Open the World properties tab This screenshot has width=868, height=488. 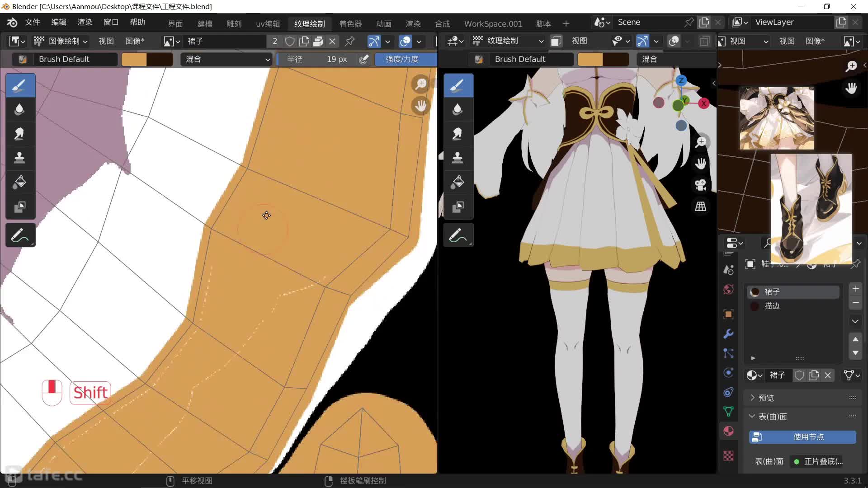click(728, 289)
